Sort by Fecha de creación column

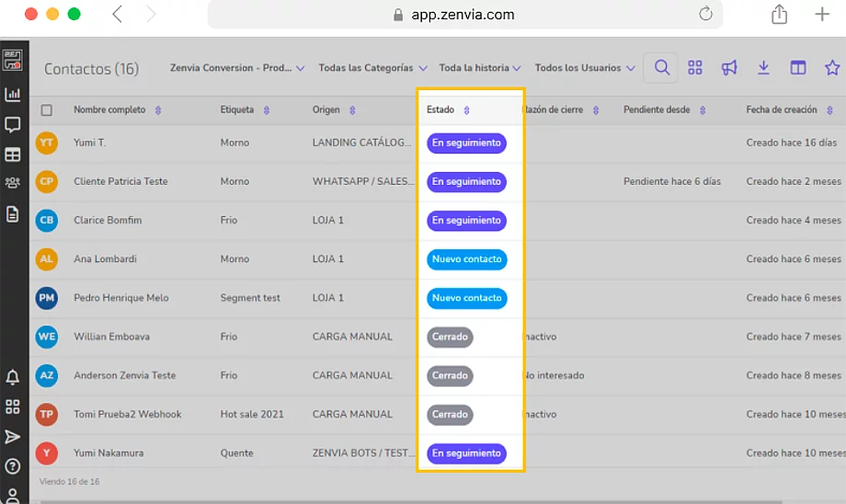(829, 110)
